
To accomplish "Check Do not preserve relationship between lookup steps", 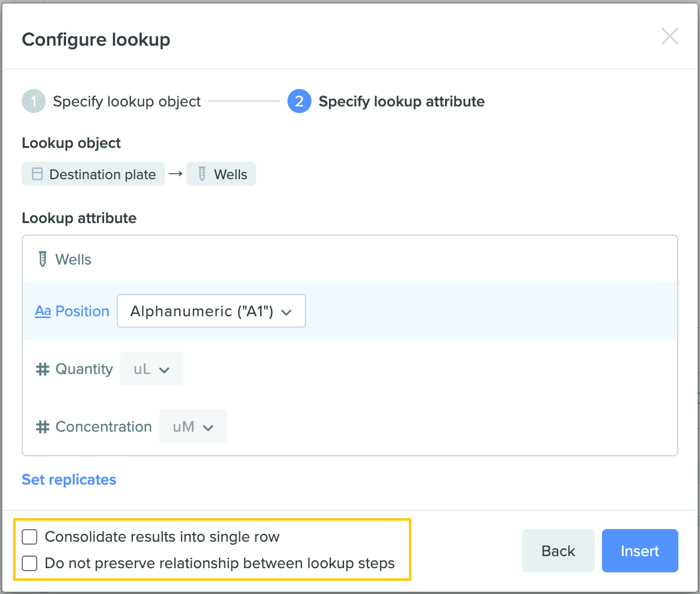I will click(29, 563).
